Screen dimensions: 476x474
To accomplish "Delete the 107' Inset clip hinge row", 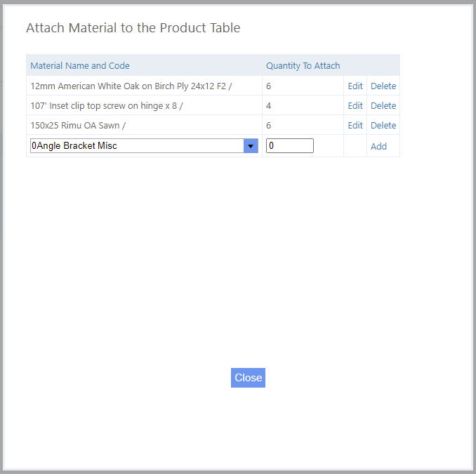I will coord(383,105).
